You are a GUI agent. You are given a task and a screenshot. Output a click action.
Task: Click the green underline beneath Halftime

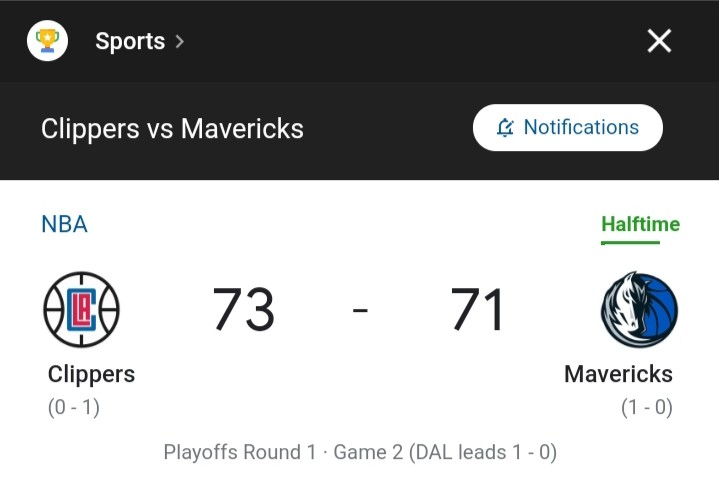point(631,243)
